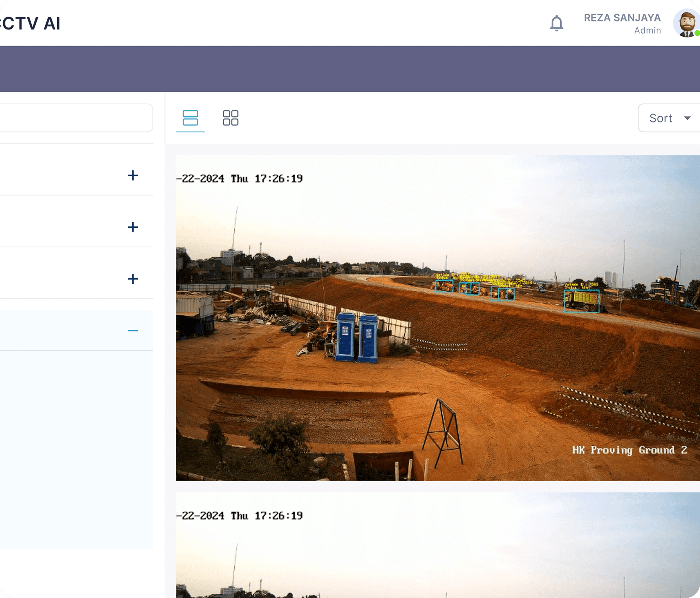Open the notifications bell

[556, 23]
